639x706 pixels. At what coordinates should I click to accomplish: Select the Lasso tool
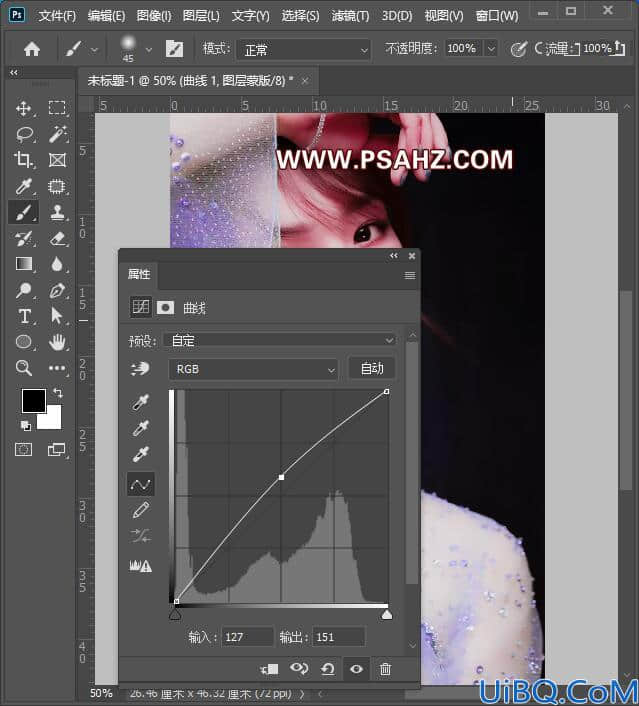click(x=24, y=134)
